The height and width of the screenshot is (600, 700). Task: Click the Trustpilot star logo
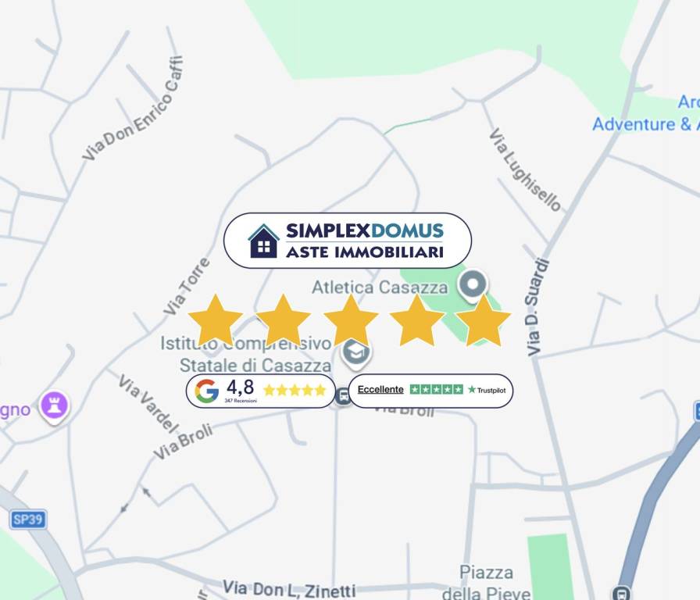coord(471,389)
